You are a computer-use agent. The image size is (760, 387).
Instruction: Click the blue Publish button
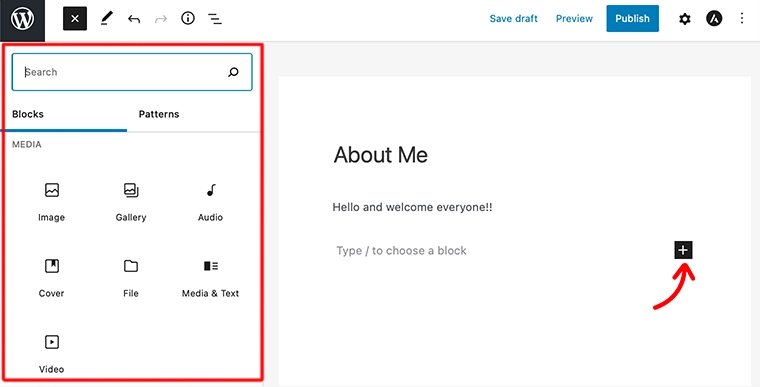(633, 18)
